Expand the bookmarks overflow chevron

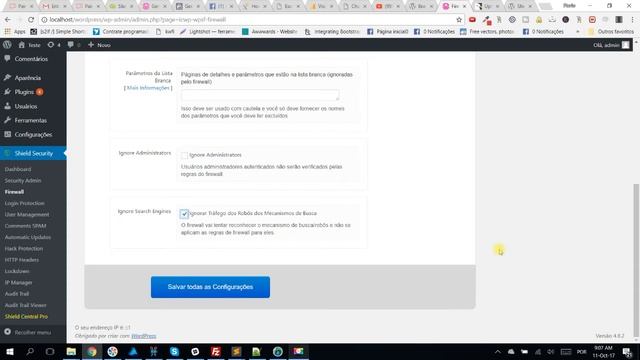point(578,31)
